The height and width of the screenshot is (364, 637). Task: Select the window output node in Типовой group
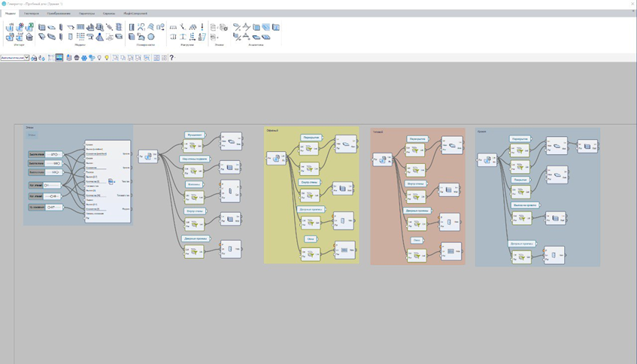pyautogui.click(x=451, y=251)
